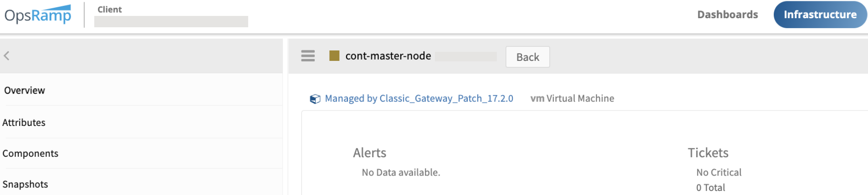Click the Tickets heading
Screen dimensions: 868x195
point(708,153)
